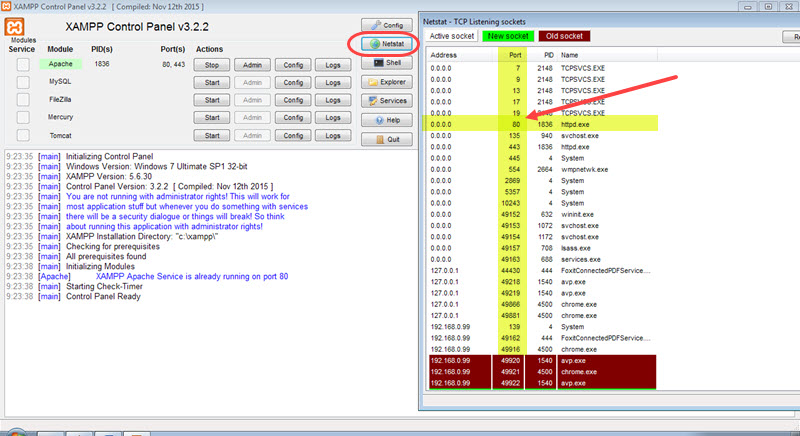Screen dimensions: 800x436
Task: View MySQL Logs
Action: 333,83
